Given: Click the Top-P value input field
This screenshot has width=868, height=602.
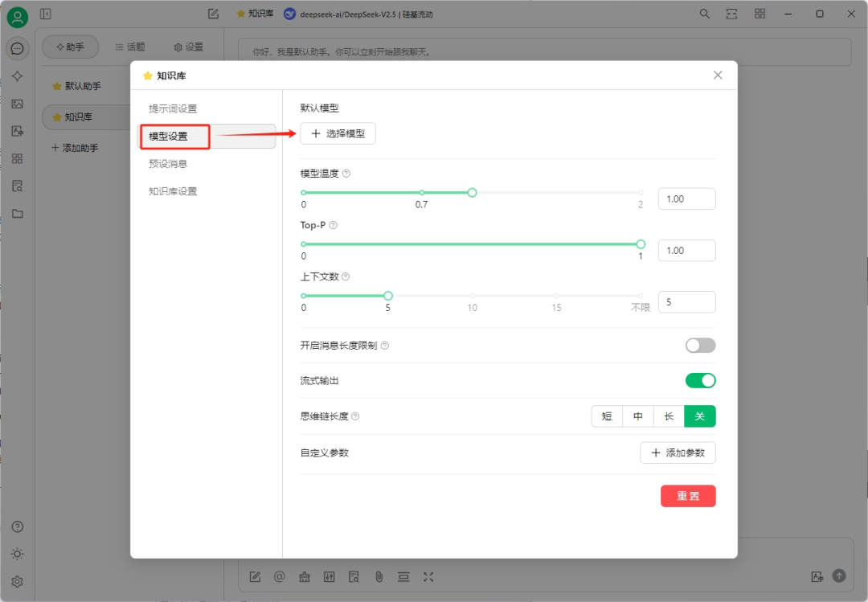Looking at the screenshot, I should 687,250.
